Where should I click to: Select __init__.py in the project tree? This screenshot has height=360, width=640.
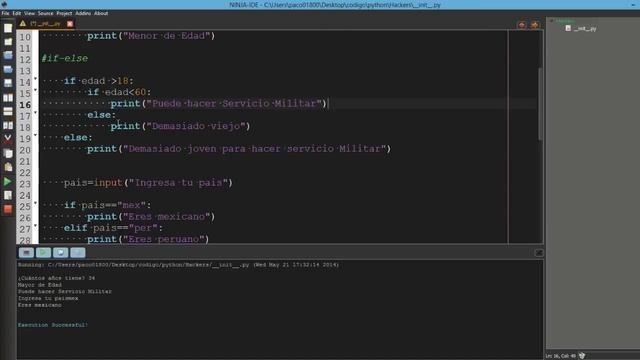point(585,29)
